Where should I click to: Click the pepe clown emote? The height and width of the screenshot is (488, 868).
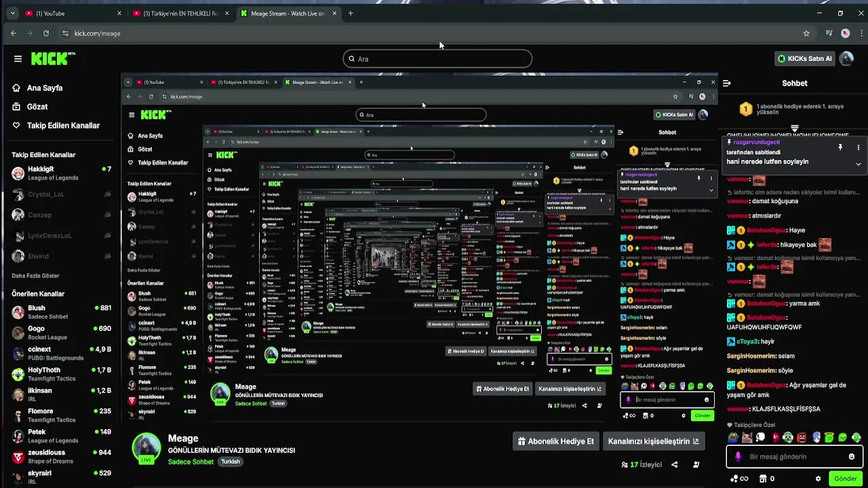(x=733, y=438)
